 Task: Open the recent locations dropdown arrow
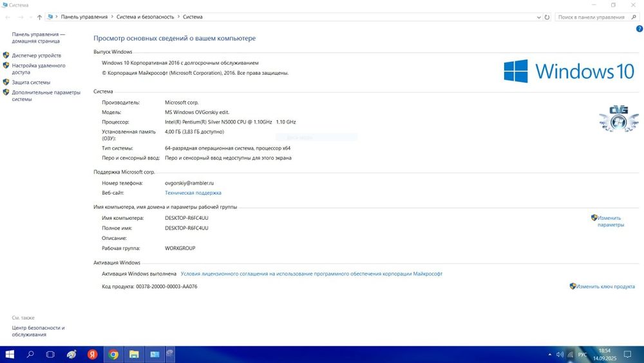pos(30,17)
